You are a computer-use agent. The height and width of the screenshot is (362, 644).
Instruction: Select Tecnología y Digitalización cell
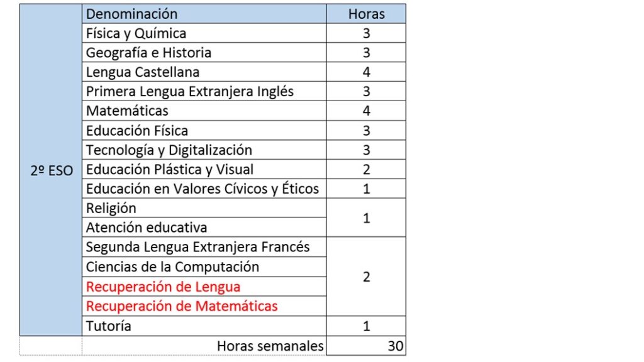coord(169,150)
